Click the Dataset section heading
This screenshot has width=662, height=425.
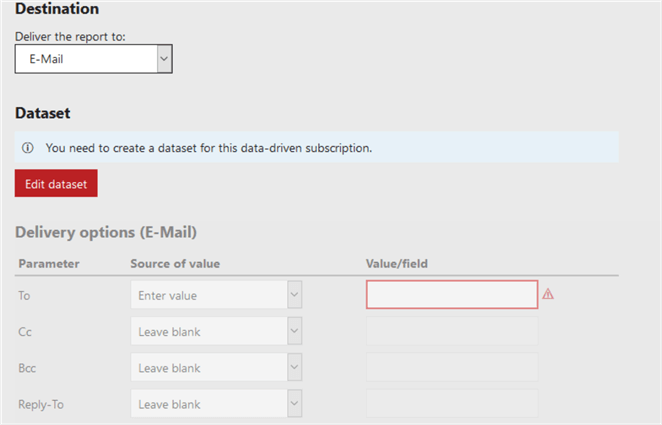coord(42,114)
